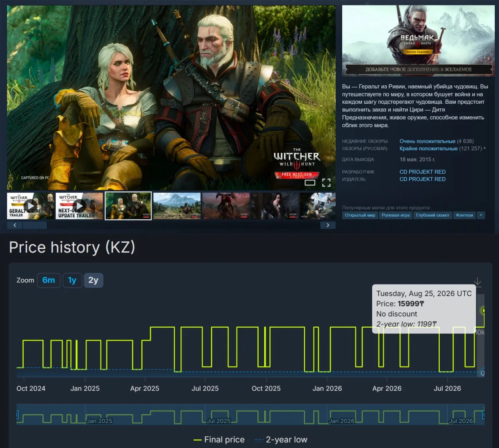Screen dimensions: 499x448
Task: Click the 'Apr 2026' axis label
Action: [387, 388]
